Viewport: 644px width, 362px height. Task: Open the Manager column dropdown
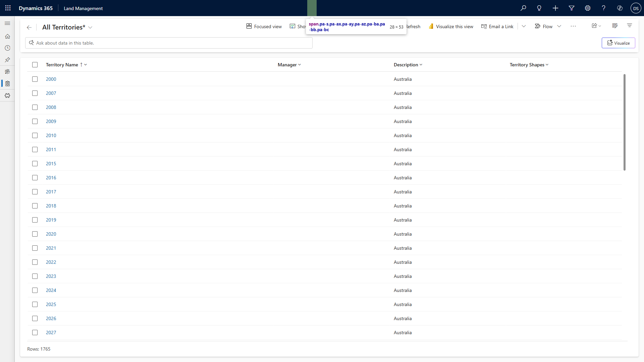[300, 65]
